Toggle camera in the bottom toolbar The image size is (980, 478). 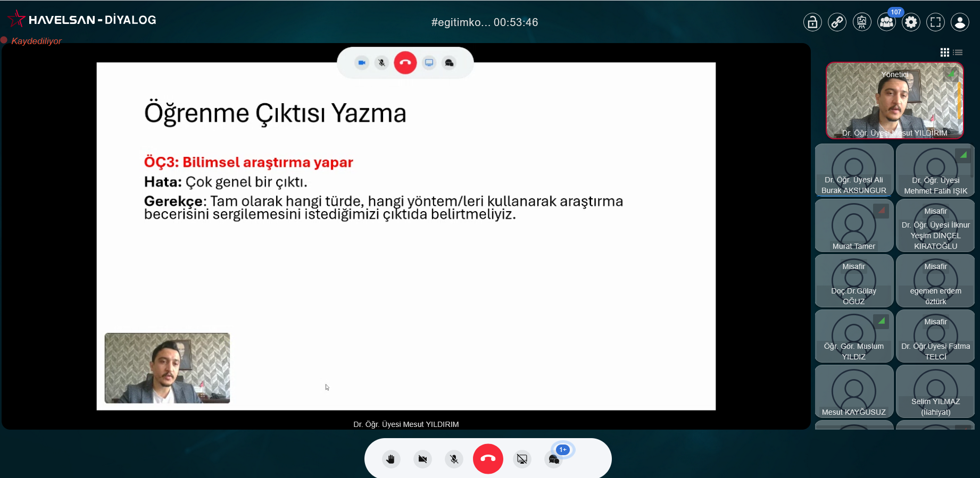pyautogui.click(x=422, y=459)
